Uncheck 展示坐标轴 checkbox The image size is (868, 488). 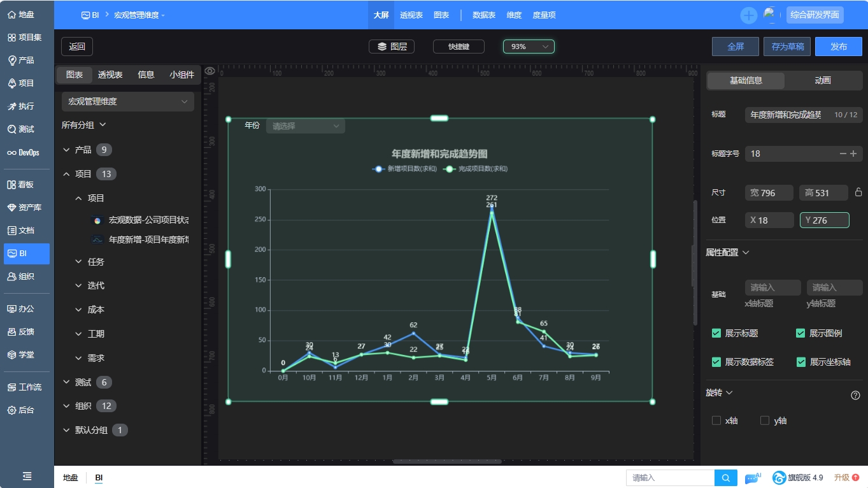pyautogui.click(x=801, y=362)
